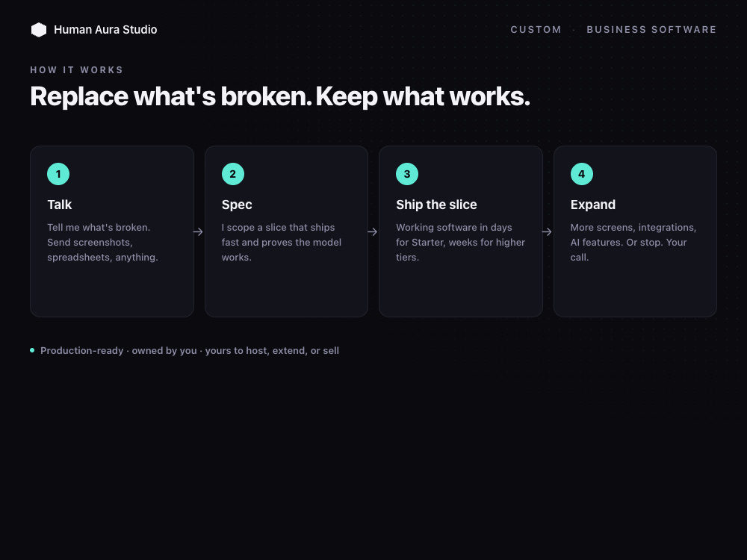Select the step 4 number badge
Viewport: 747px width, 560px height.
582,174
